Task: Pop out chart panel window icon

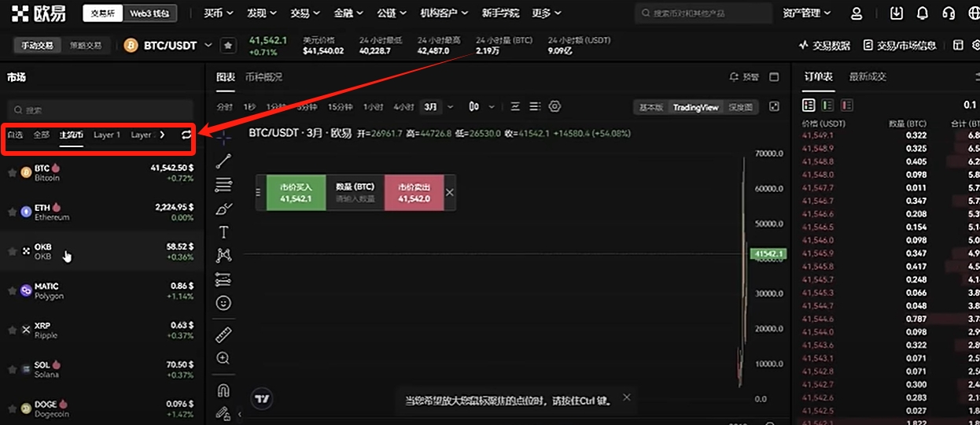Action: pos(774,77)
